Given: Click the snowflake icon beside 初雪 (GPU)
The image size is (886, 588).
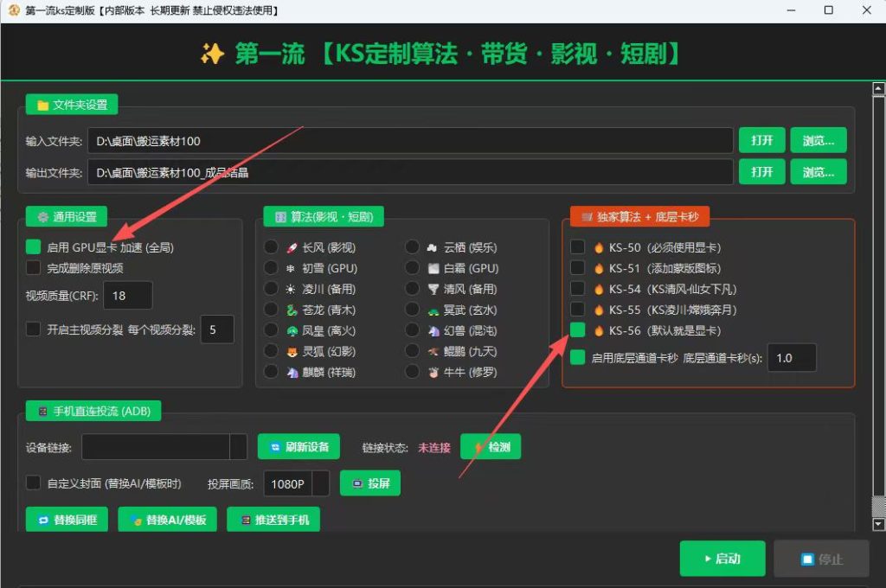Looking at the screenshot, I should coord(291,268).
